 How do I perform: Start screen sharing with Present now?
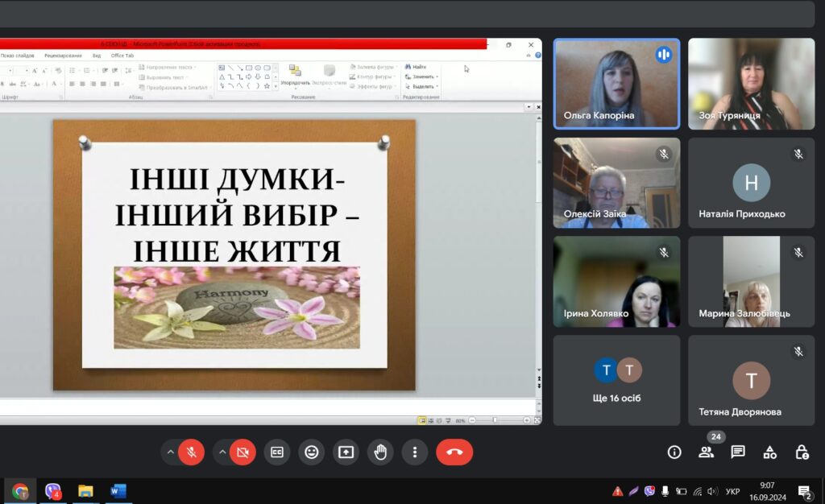[x=346, y=452]
